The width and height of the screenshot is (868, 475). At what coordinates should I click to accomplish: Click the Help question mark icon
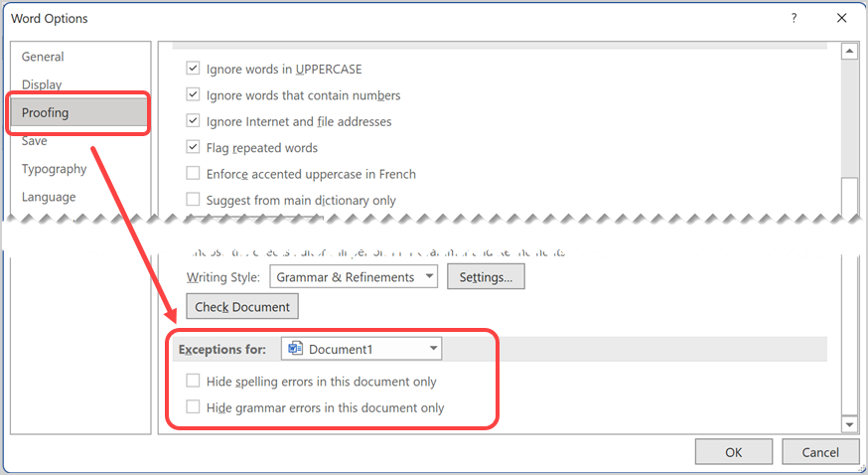(x=794, y=18)
